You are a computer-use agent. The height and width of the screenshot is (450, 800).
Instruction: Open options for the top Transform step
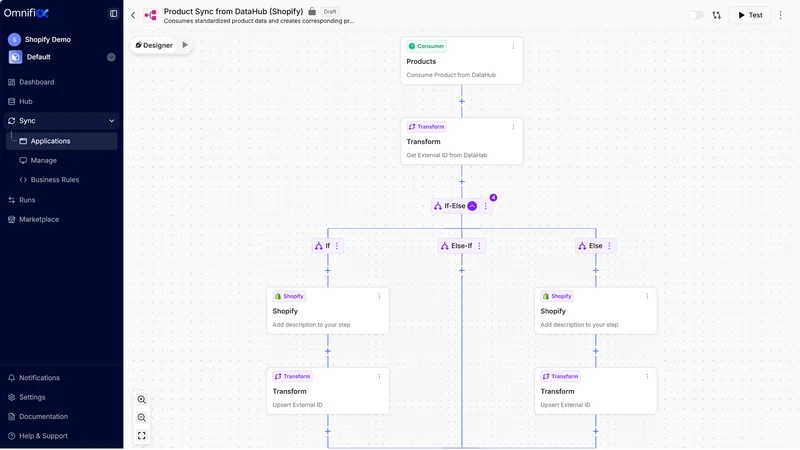tap(513, 127)
